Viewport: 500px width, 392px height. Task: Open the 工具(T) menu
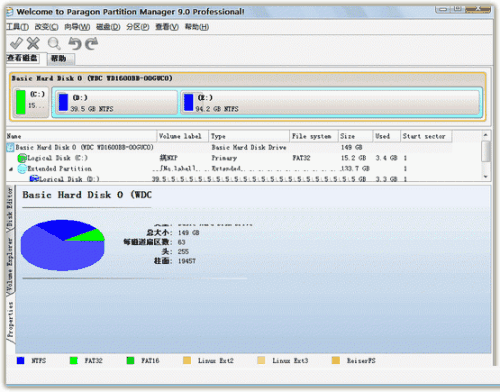pos(17,27)
